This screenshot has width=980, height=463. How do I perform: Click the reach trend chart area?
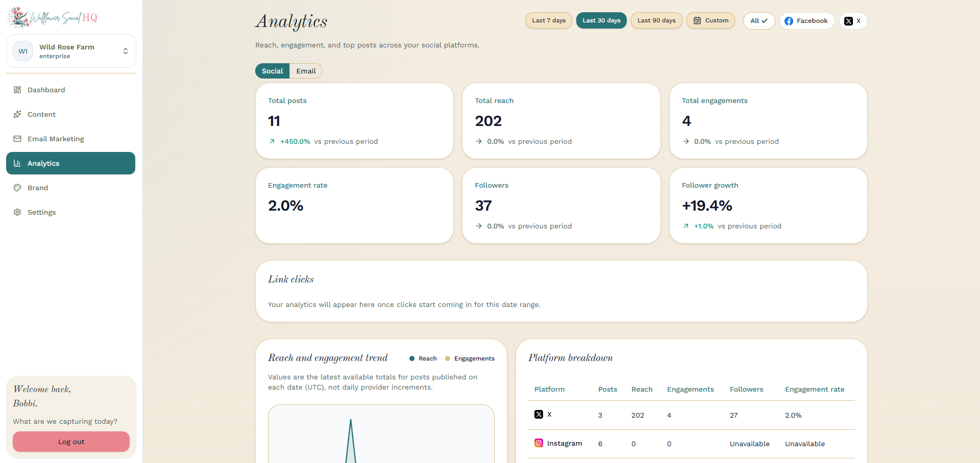[x=381, y=434]
